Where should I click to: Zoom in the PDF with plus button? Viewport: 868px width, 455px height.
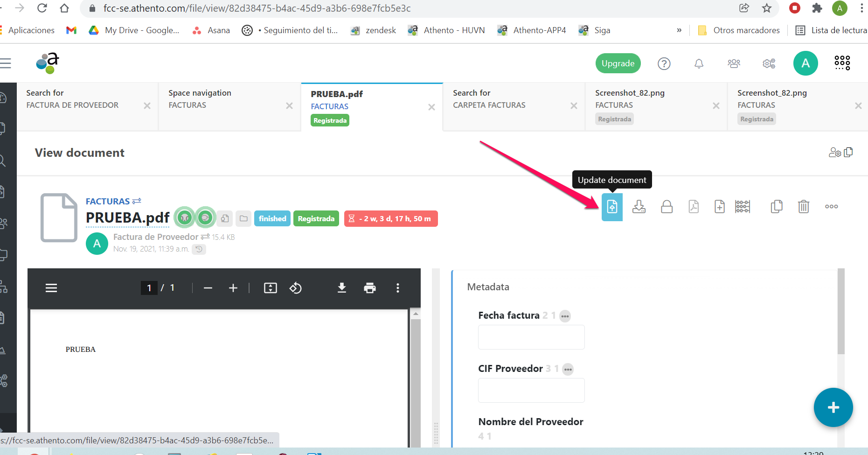coord(233,288)
